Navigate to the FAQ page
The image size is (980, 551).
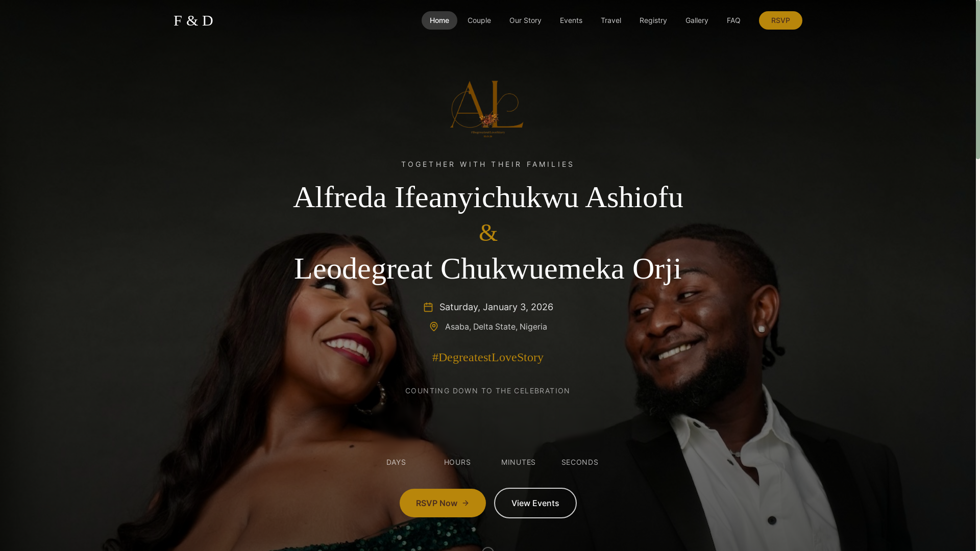[733, 20]
